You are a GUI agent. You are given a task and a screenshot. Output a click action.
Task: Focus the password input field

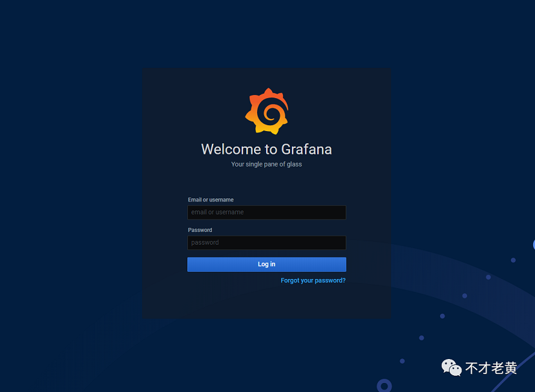click(x=266, y=243)
